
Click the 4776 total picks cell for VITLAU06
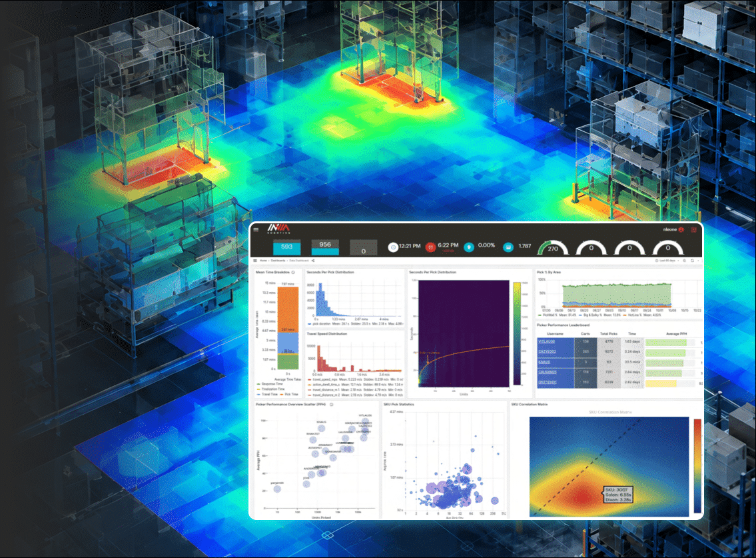(609, 341)
